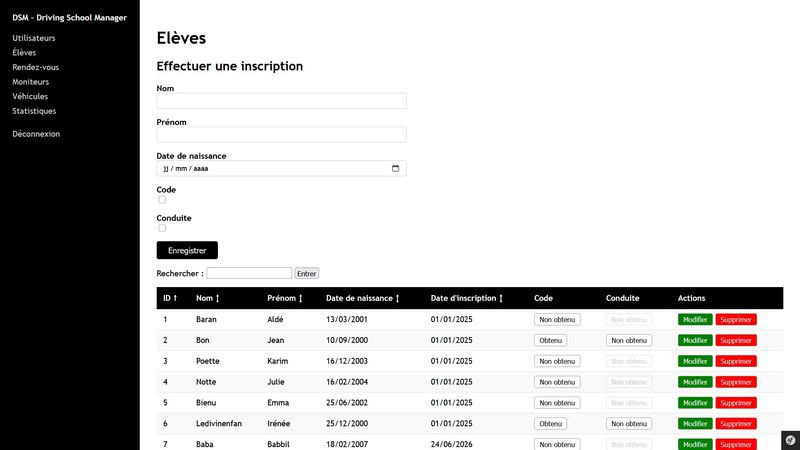
Task: Toggle Baran's Code status Non obtenu
Action: [x=557, y=319]
